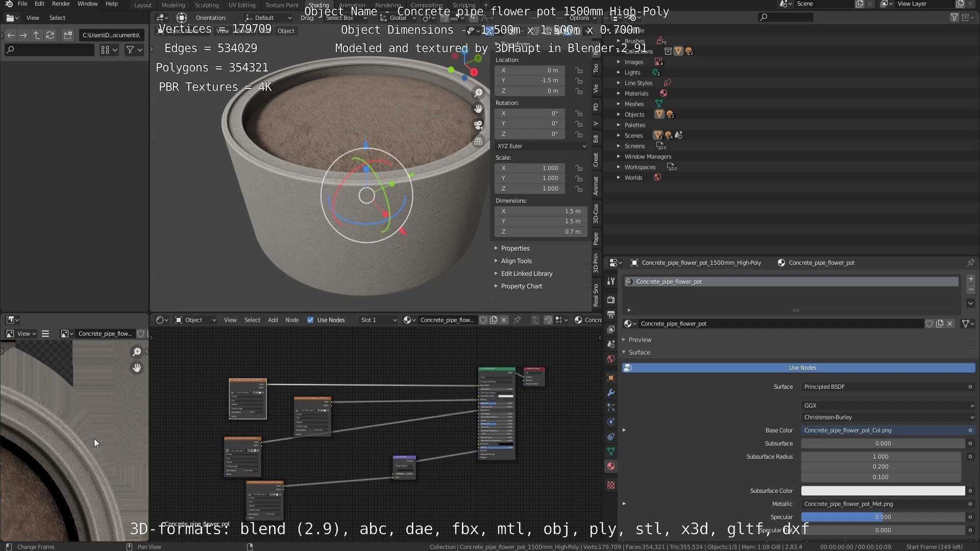Switch to the Texture Paint workspace tab
Viewport: 980px width, 551px height.
282,5
